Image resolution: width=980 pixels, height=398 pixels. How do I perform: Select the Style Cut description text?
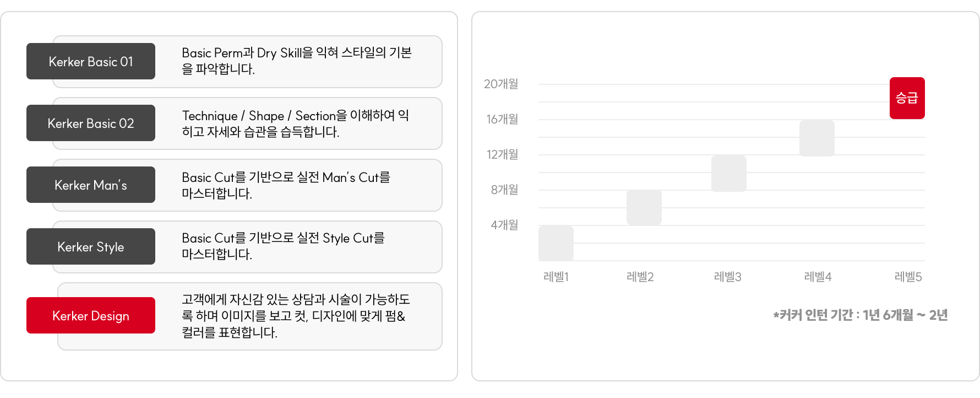[x=283, y=246]
